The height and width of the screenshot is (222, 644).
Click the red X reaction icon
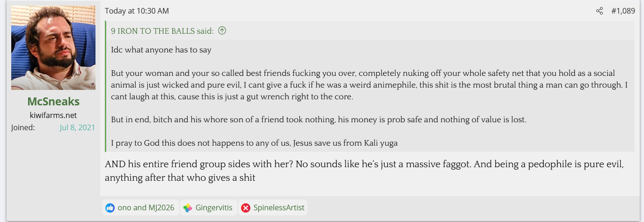pos(246,207)
